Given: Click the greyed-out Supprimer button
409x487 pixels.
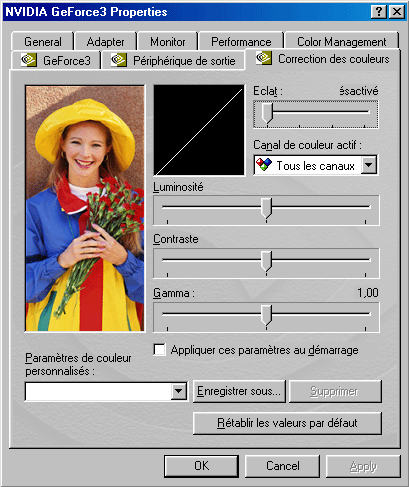Looking at the screenshot, I should coord(335,391).
